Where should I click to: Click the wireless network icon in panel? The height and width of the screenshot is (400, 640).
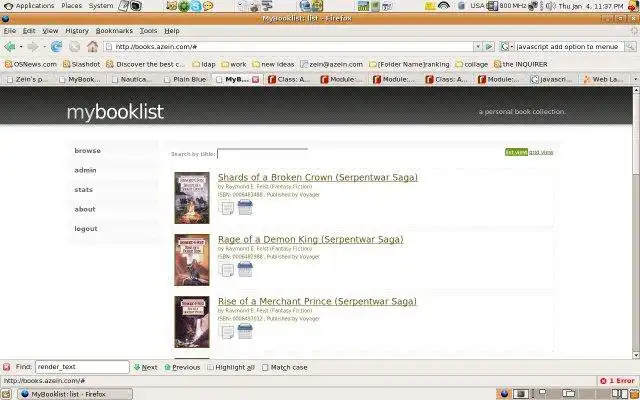point(444,6)
